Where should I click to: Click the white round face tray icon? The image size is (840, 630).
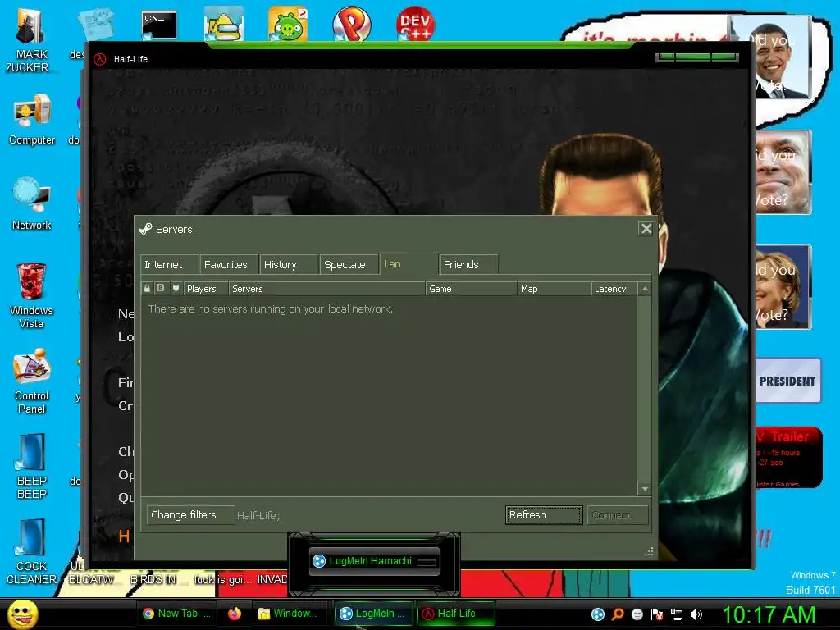click(637, 614)
